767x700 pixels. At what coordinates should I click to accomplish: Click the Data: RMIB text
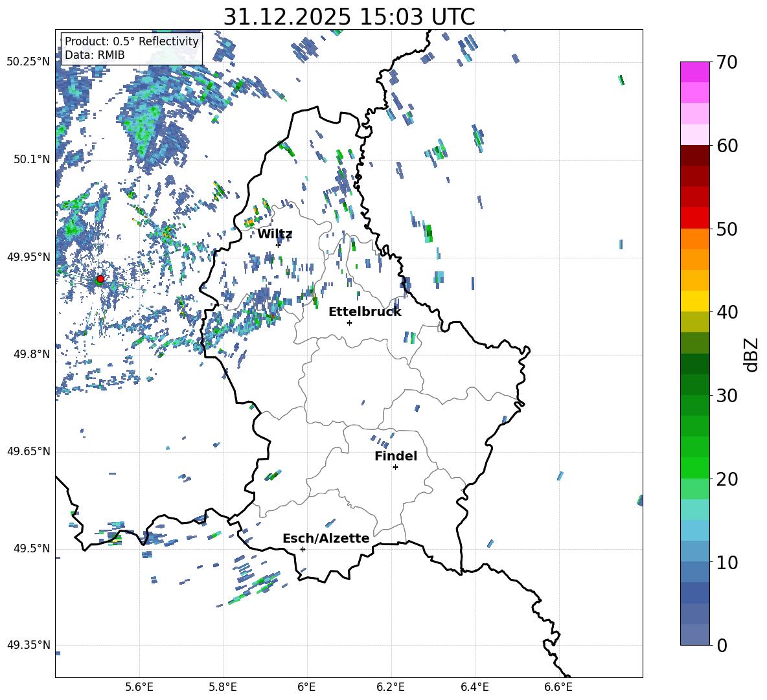click(x=95, y=55)
